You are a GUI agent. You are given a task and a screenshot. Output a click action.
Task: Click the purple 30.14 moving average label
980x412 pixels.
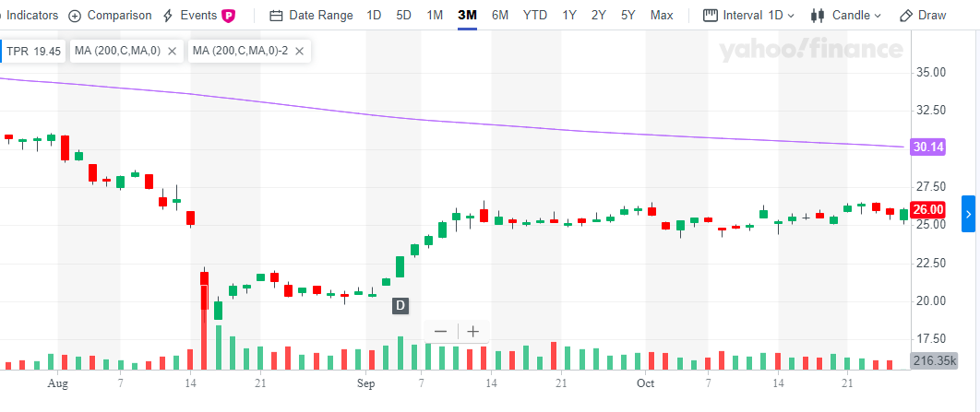coord(927,147)
